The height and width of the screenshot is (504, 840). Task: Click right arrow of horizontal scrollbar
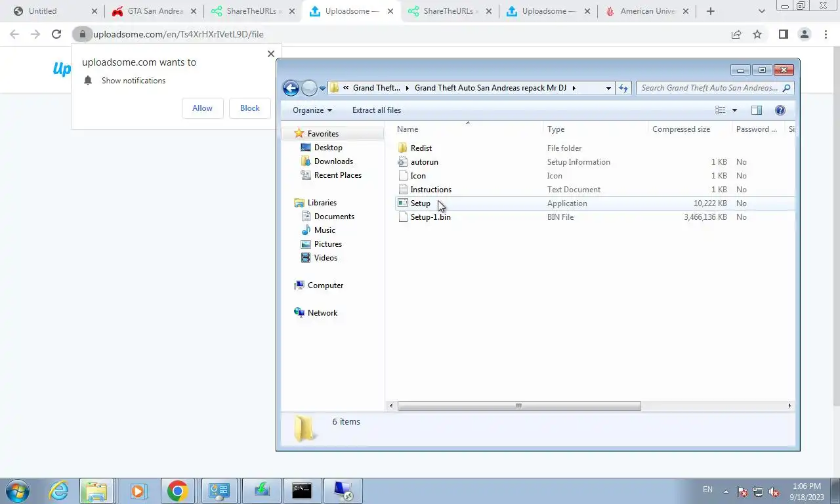[789, 406]
